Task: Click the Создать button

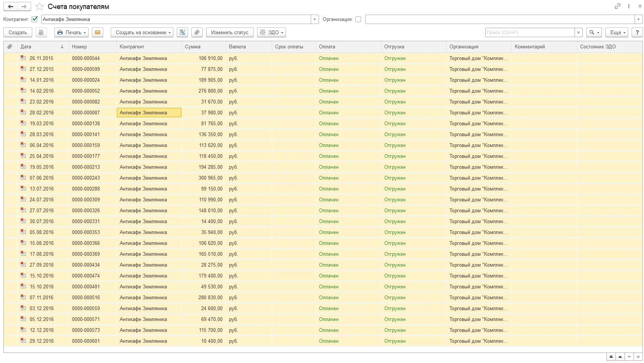Action: point(18,33)
